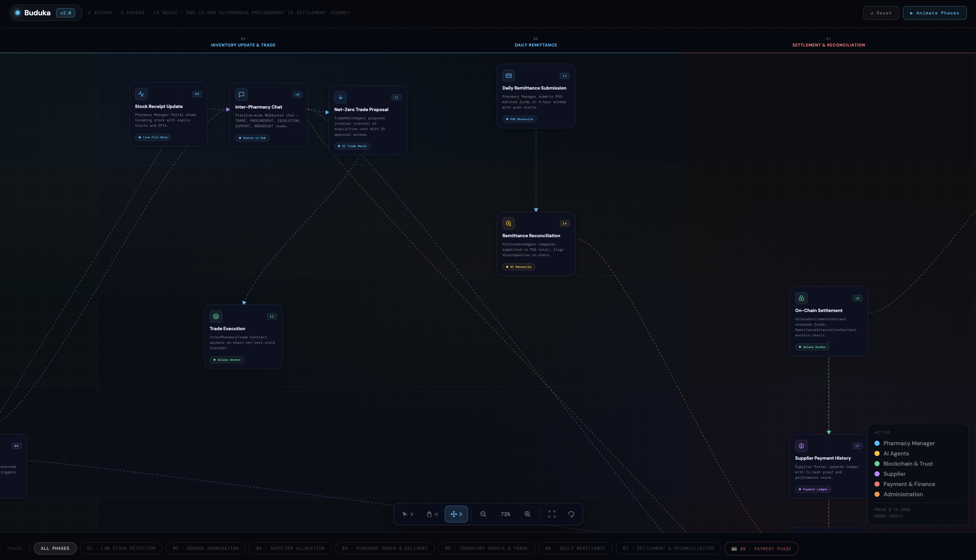976x560 pixels.
Task: Click the lock icon on On-Chain Settlement
Action: [801, 298]
